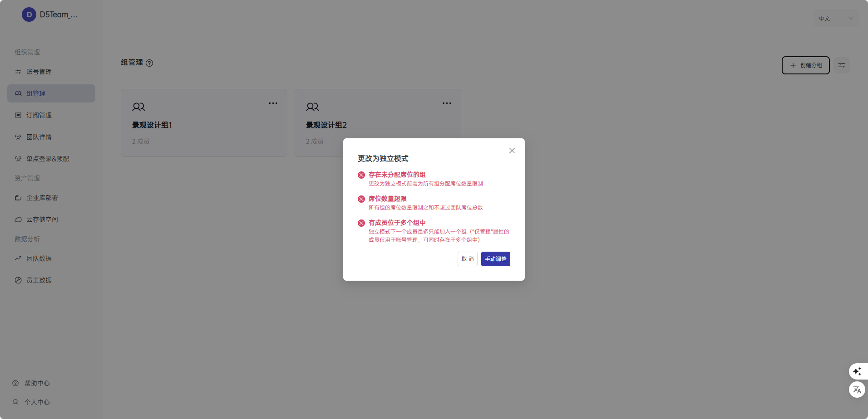
Task: Click the 单点登录&预配 icon
Action: point(18,159)
